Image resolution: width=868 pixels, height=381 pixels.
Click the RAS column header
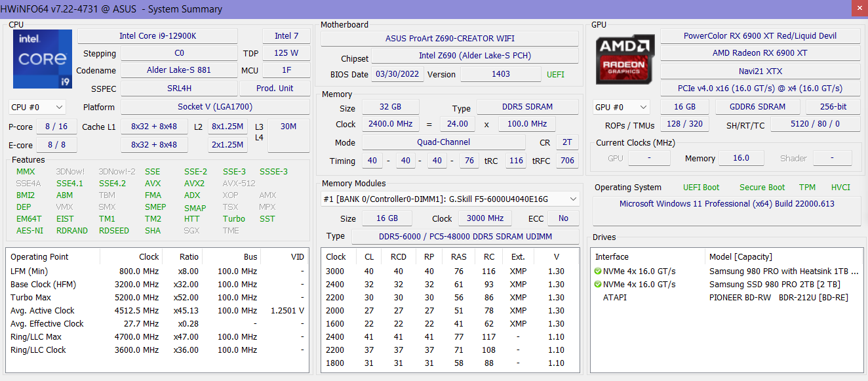459,256
